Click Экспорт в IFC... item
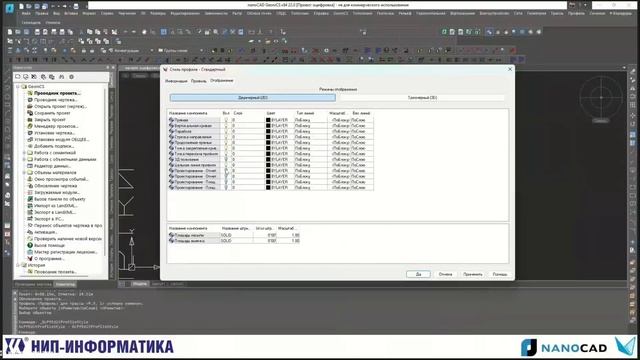This screenshot has height=360, width=640. tap(49, 219)
